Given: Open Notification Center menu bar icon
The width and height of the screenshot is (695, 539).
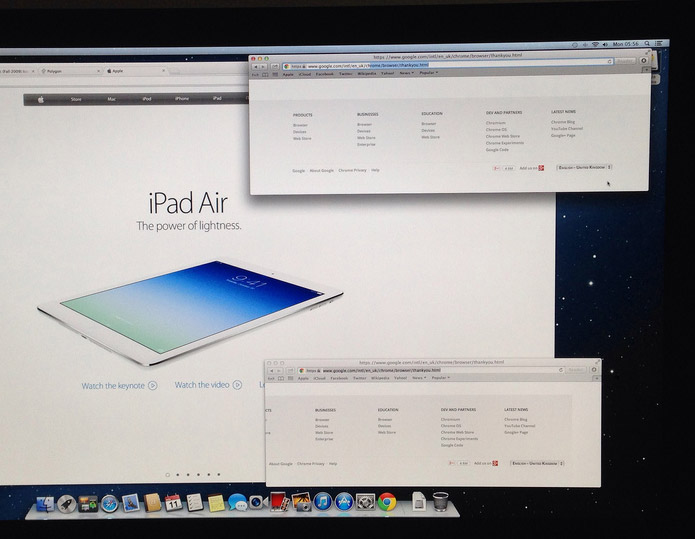Looking at the screenshot, I should (659, 43).
